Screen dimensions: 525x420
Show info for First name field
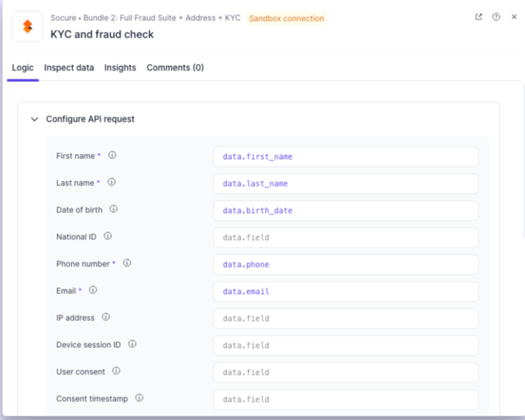pyautogui.click(x=112, y=155)
